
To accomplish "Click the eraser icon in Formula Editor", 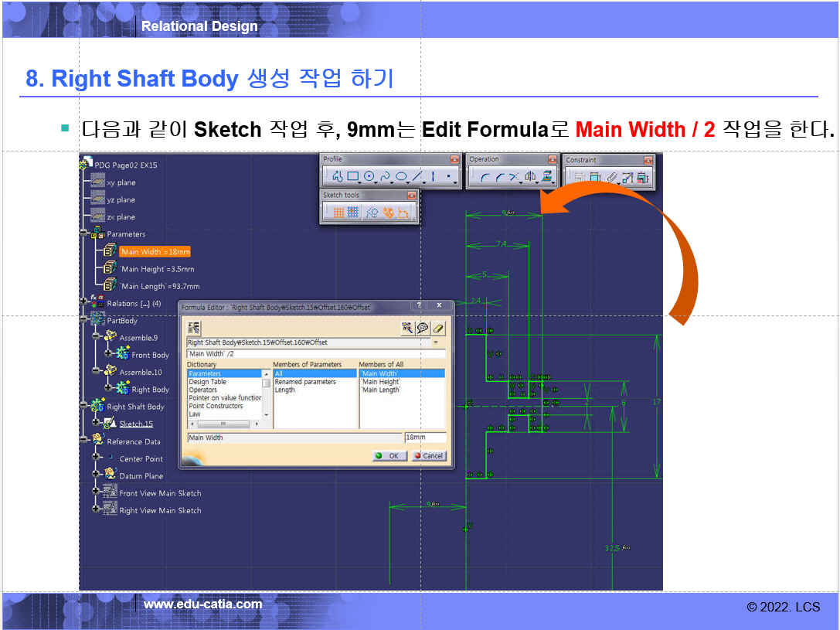I will point(438,328).
